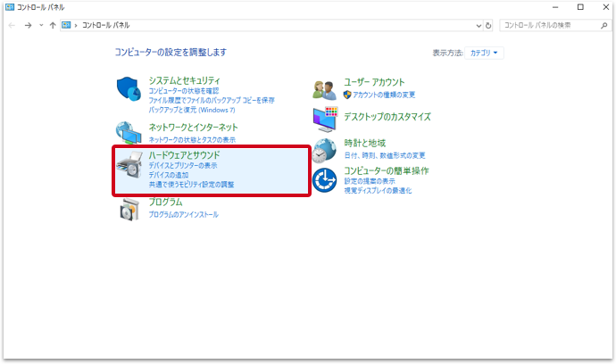
Task: Open コンピューターの状態を確認 link
Action: (184, 91)
